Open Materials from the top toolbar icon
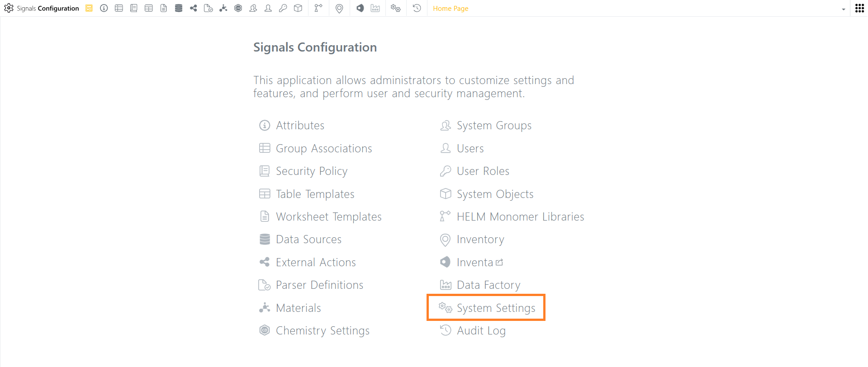 (x=223, y=8)
